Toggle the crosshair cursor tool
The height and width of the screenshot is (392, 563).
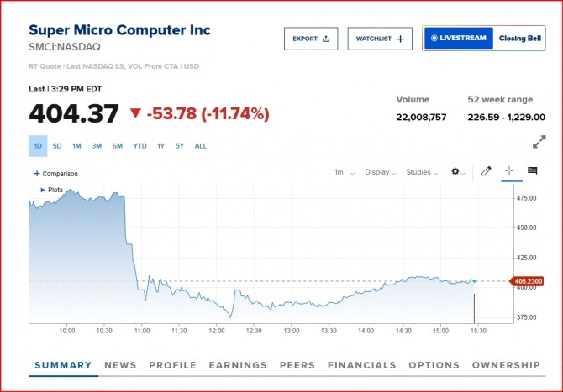pos(509,172)
